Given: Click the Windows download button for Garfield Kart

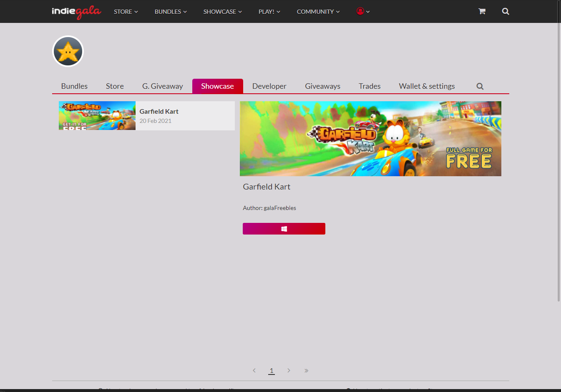Looking at the screenshot, I should (x=284, y=229).
